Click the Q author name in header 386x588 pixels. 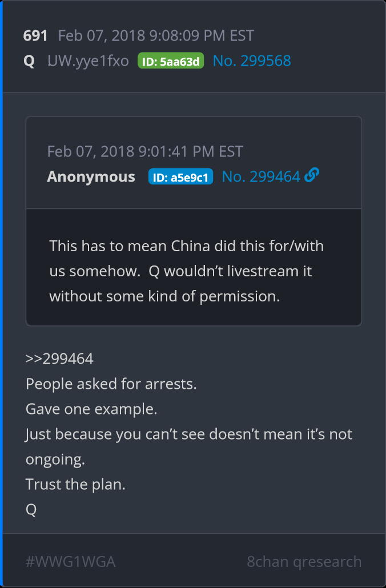29,61
